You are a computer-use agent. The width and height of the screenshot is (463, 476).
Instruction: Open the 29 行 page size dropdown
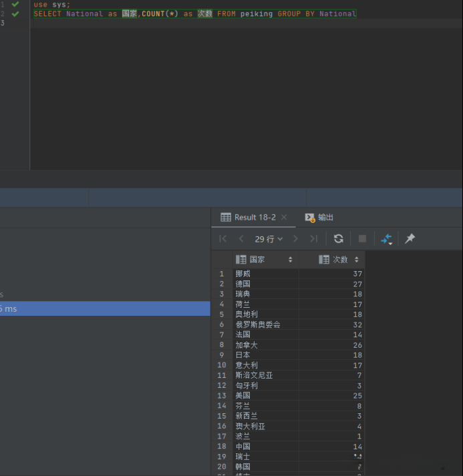269,238
